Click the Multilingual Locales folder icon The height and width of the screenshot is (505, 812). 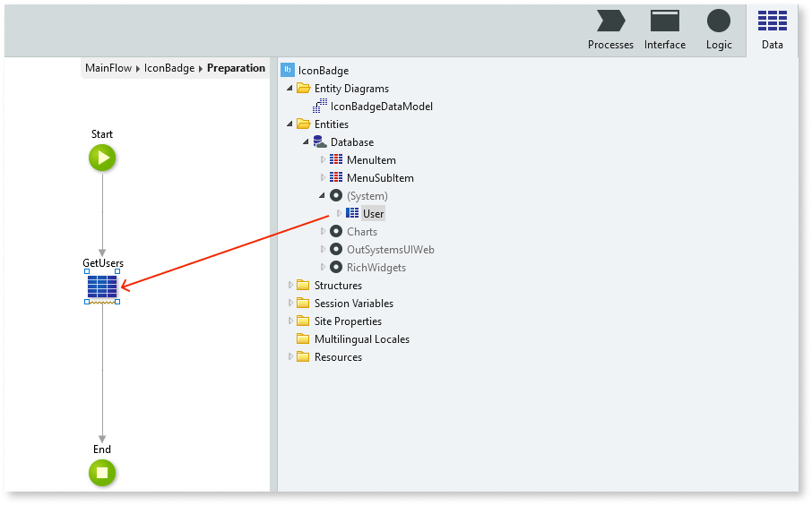(303, 339)
